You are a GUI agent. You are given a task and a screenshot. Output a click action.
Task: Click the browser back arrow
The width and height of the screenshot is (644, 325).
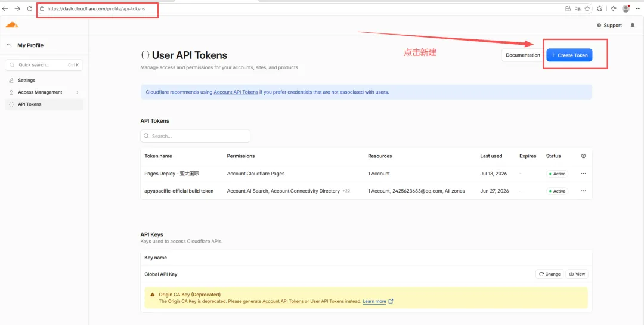5,8
